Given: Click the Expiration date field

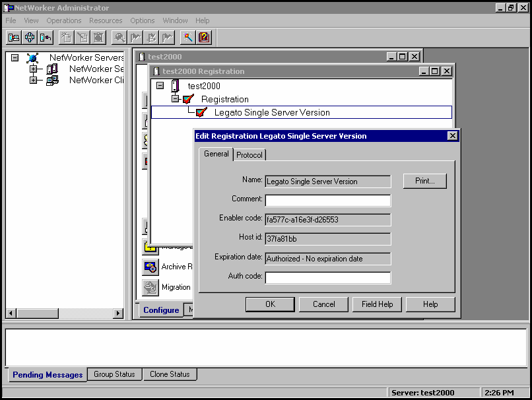Looking at the screenshot, I should pos(328,259).
